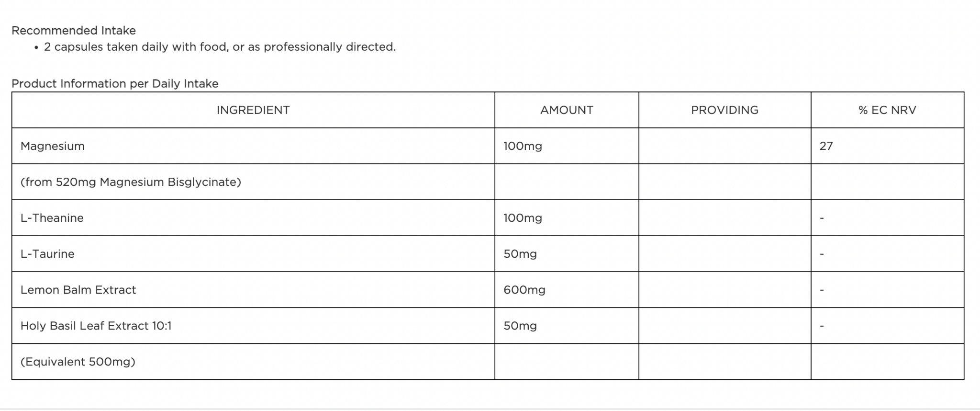
Task: Click the 100mg amount in the L-Theanine row
Action: (x=523, y=218)
